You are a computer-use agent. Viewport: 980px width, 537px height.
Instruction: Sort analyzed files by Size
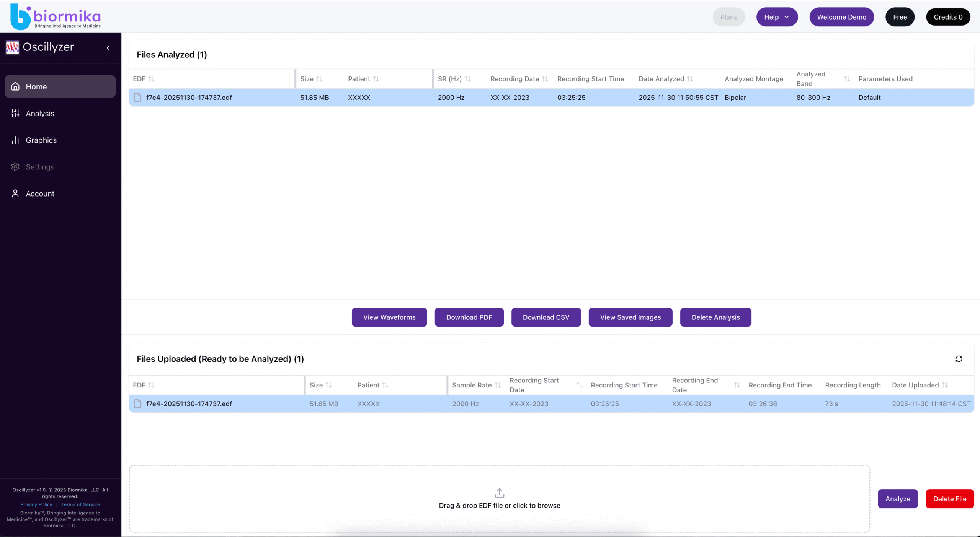click(x=319, y=79)
